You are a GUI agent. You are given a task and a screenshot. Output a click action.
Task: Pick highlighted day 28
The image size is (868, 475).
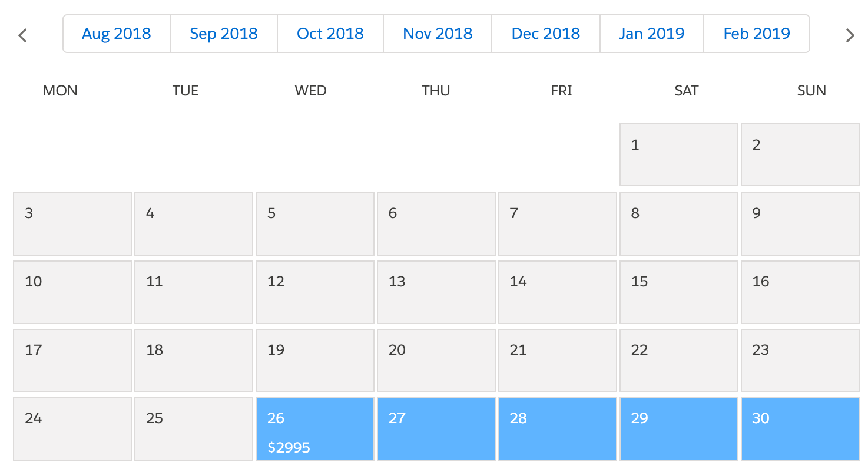click(x=558, y=429)
